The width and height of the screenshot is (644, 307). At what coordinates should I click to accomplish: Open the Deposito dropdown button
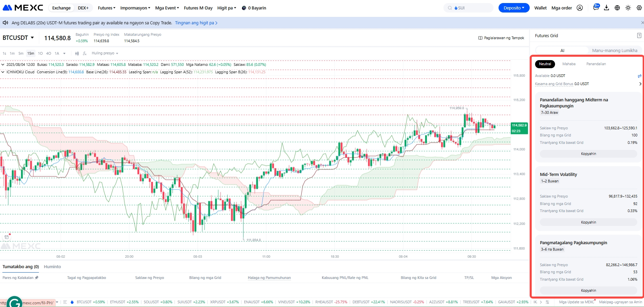click(514, 8)
